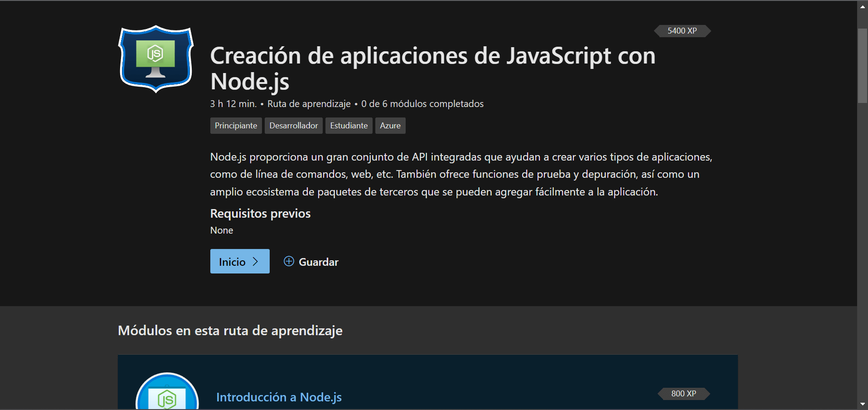This screenshot has width=868, height=410.
Task: Start the learning path with the Inicio button
Action: [x=240, y=261]
